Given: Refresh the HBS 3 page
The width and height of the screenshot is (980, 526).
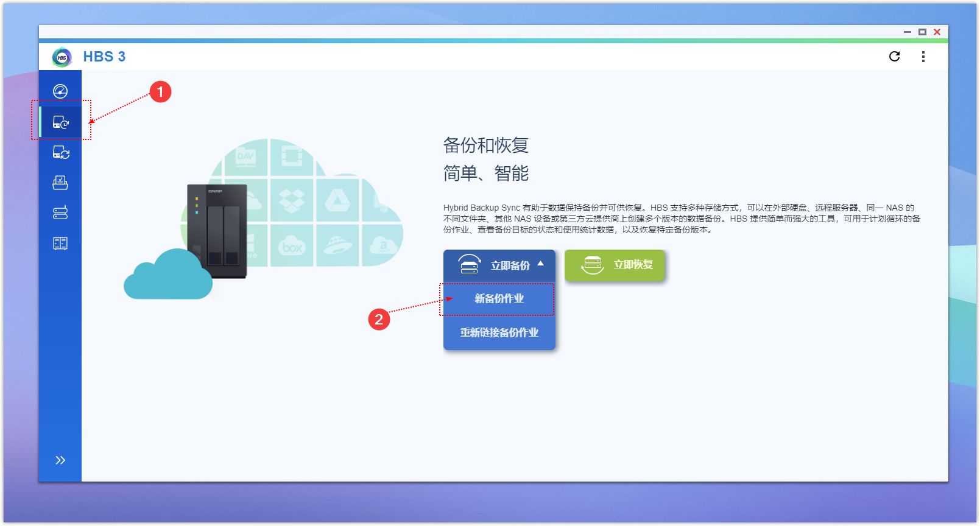Looking at the screenshot, I should 894,57.
